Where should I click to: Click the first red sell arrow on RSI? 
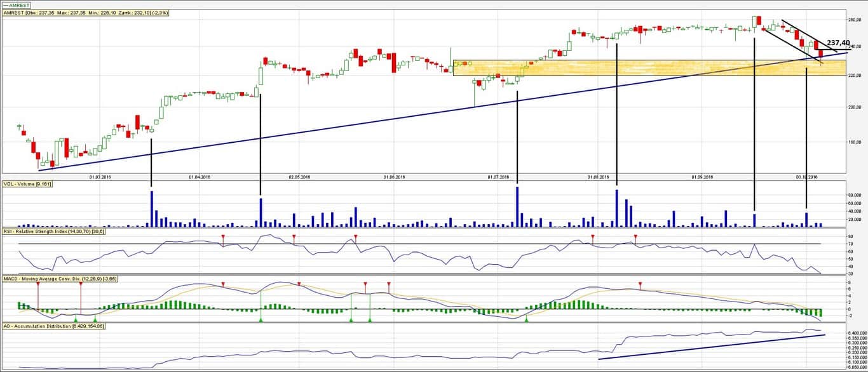223,237
